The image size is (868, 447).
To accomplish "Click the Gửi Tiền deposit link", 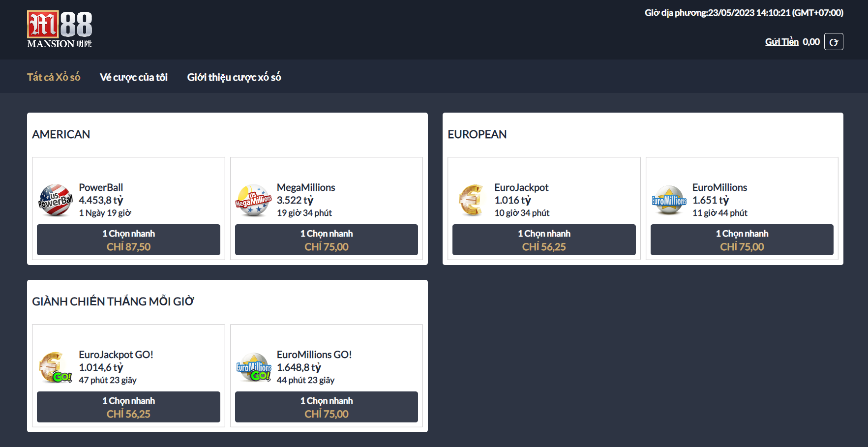I will click(x=781, y=42).
